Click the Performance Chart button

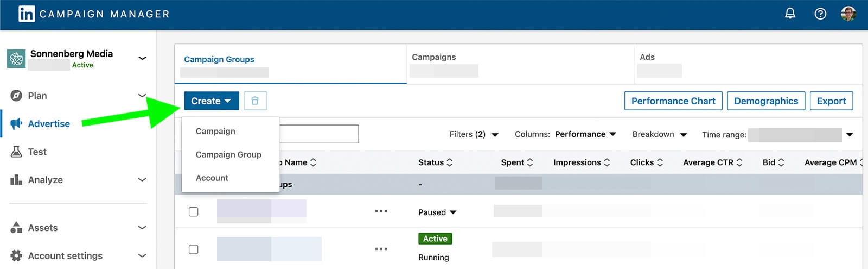click(673, 101)
